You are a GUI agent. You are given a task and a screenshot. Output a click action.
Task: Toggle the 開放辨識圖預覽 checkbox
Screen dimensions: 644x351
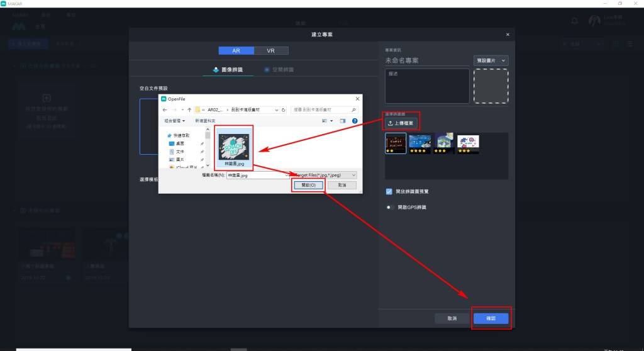(x=389, y=191)
